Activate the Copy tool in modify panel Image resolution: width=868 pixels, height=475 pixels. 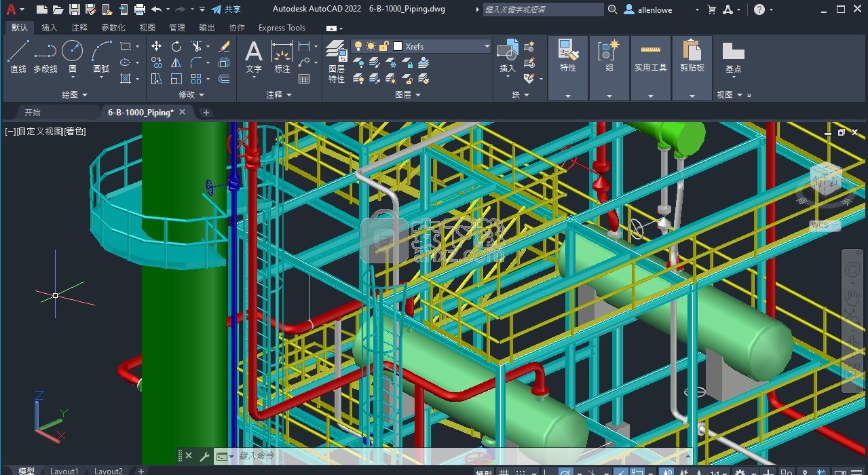pyautogui.click(x=157, y=62)
